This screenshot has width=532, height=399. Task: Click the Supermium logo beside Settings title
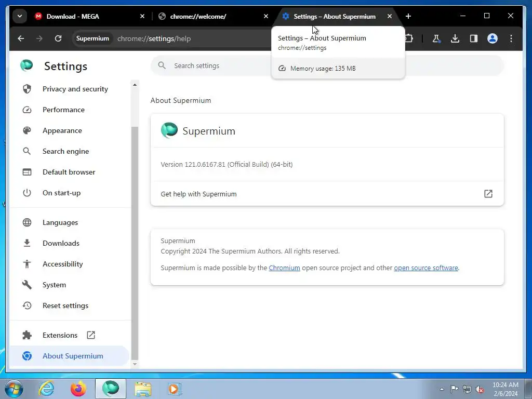tap(26, 65)
